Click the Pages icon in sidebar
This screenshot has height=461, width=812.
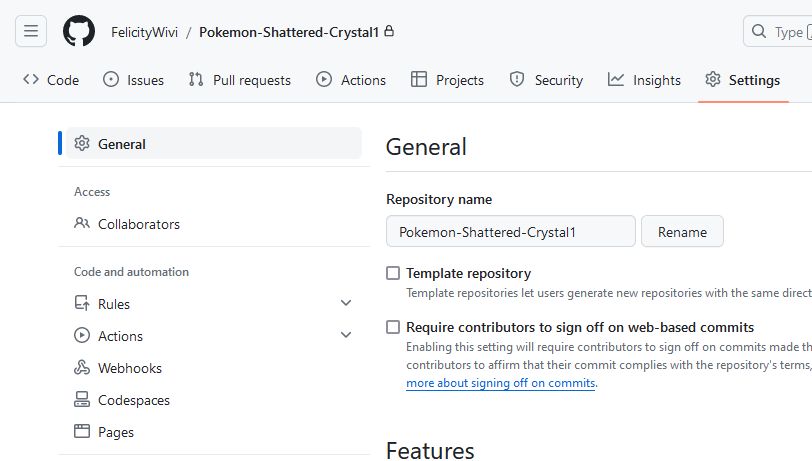coord(82,432)
